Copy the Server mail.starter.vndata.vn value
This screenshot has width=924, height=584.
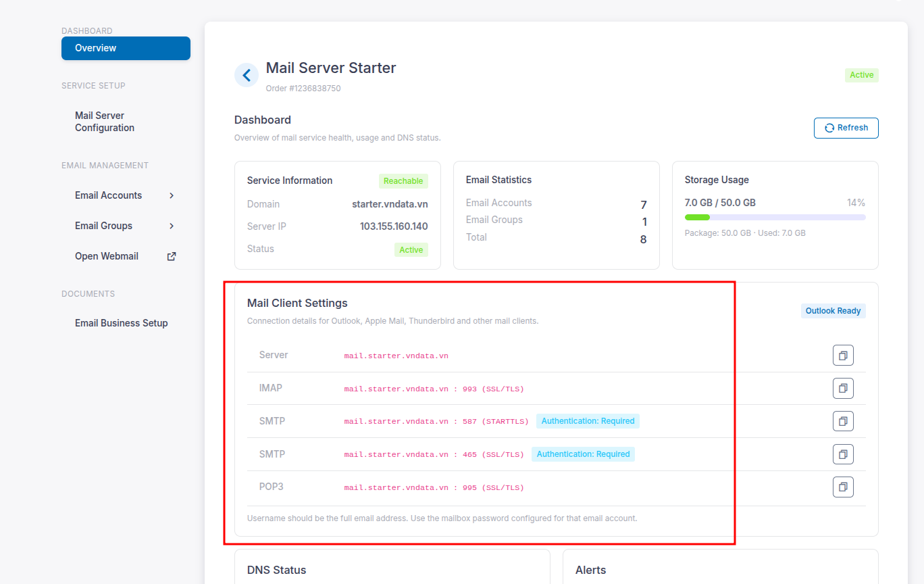coord(843,355)
